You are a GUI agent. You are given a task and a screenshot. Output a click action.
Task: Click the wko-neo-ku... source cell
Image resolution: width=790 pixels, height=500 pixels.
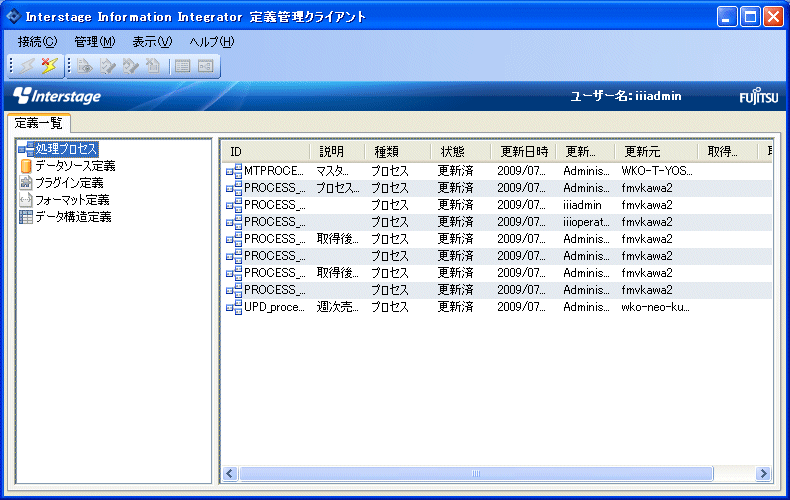pyautogui.click(x=655, y=307)
